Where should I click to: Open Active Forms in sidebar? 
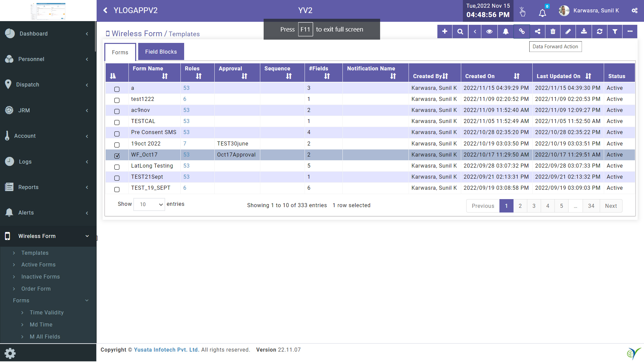coord(39,264)
